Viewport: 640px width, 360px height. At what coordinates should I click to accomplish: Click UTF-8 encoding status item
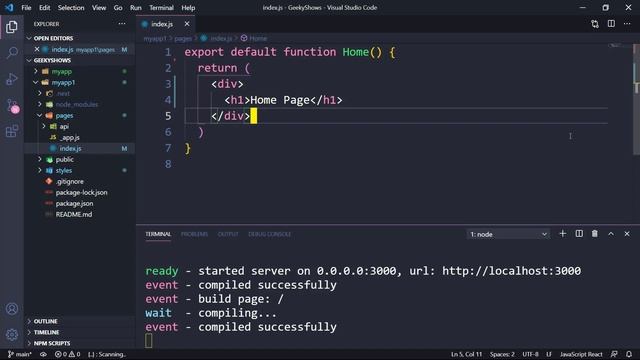click(530, 354)
